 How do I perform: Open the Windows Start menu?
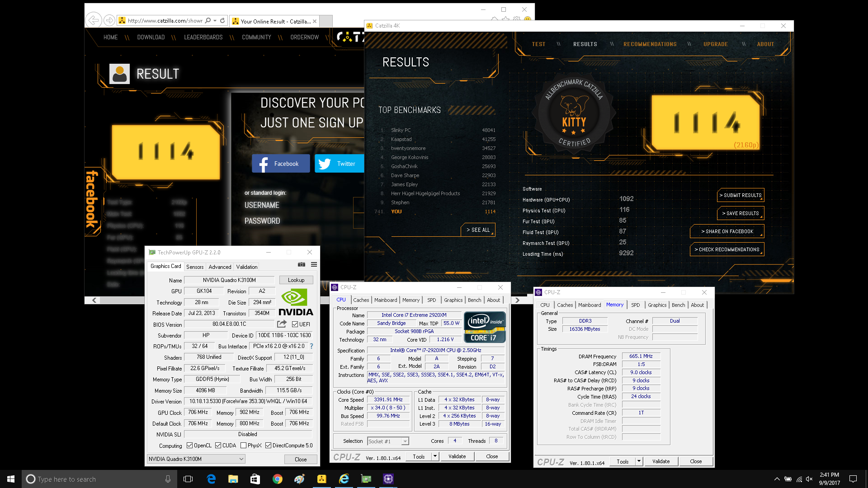11,479
